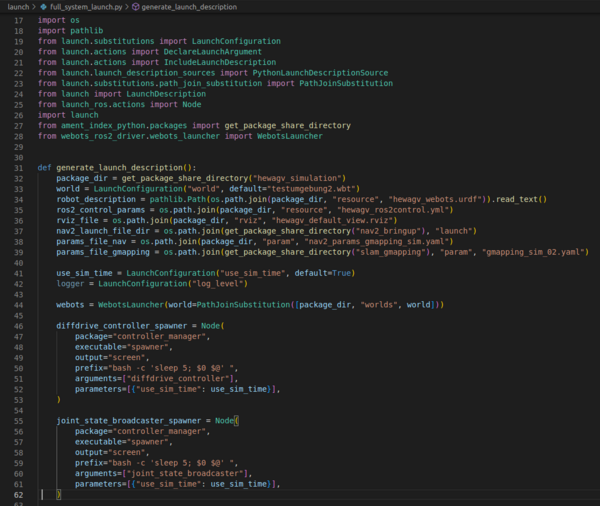Click get_package_share_directory call on line 32
The width and height of the screenshot is (600, 506).
tap(183, 178)
